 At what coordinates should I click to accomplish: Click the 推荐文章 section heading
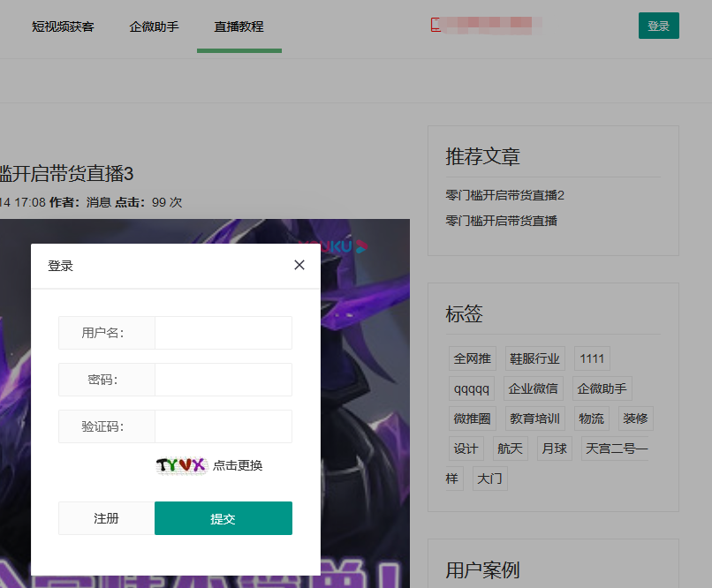[x=482, y=156]
